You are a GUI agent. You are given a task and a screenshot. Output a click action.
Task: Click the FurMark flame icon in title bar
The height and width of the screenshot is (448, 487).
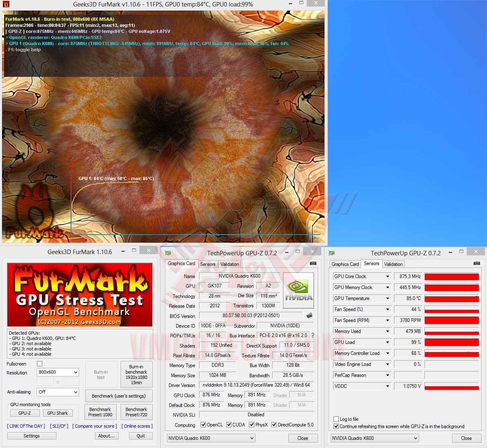coord(6,4)
